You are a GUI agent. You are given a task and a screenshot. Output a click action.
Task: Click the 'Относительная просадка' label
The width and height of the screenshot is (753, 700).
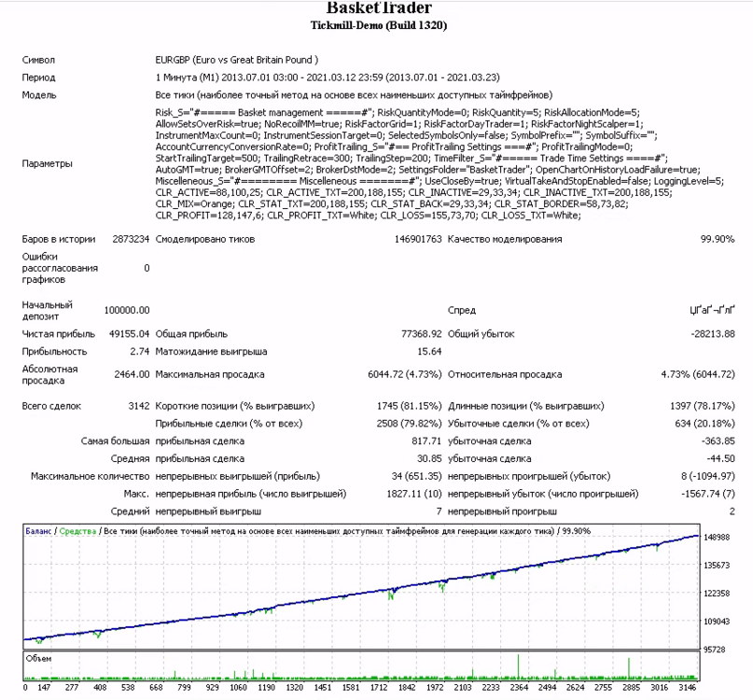click(505, 374)
